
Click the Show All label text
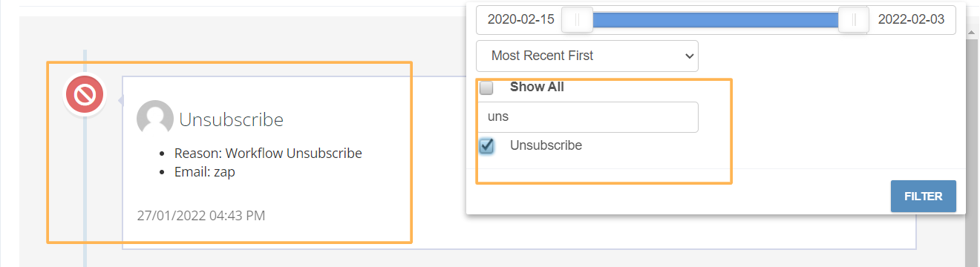(x=537, y=87)
